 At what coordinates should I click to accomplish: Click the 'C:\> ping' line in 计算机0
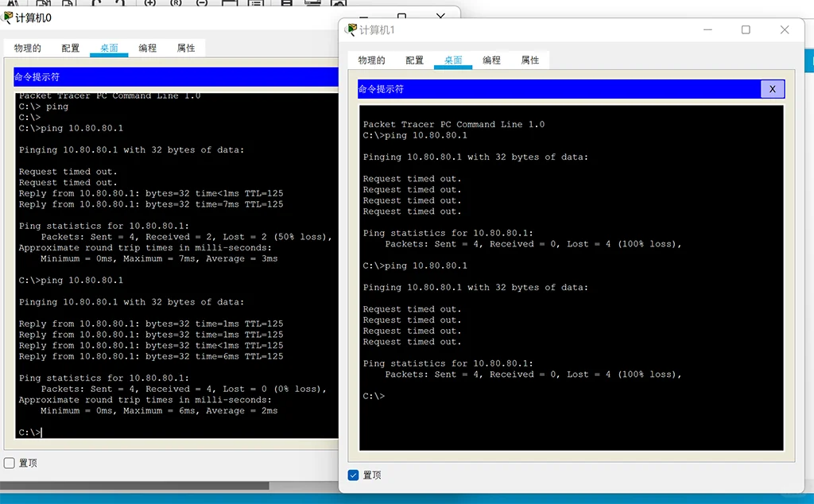pos(44,107)
